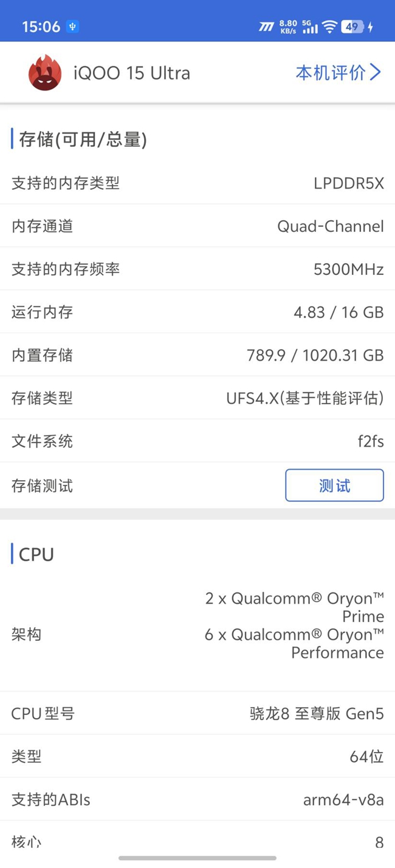
Task: Tap the network speed KB/s indicator
Action: point(288,27)
